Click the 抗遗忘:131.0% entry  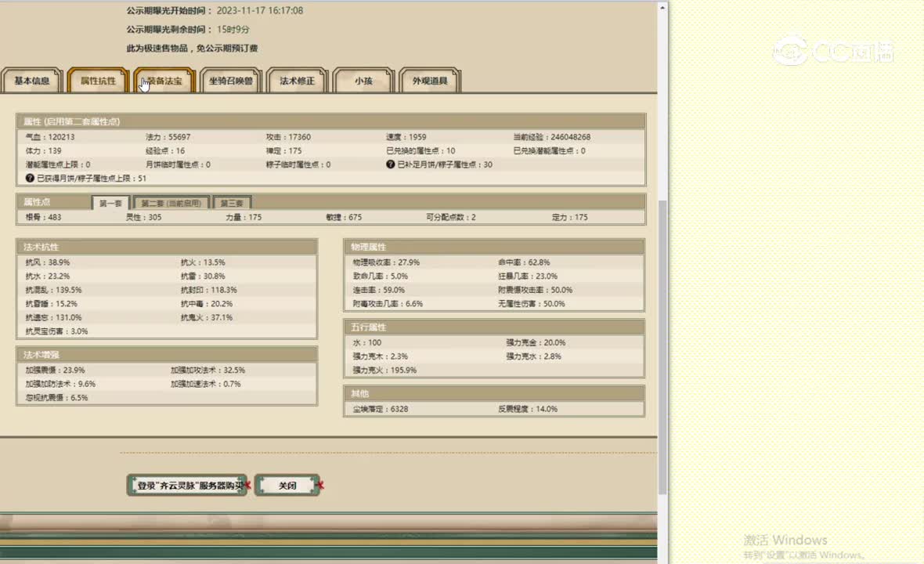coord(53,318)
